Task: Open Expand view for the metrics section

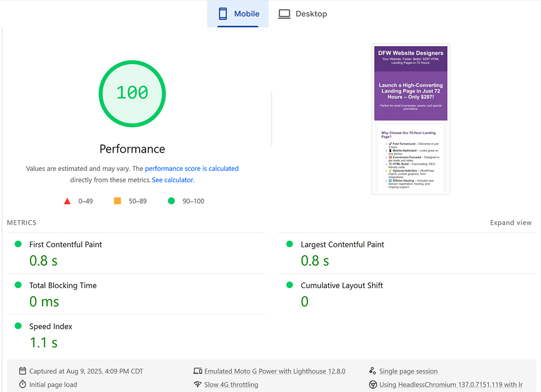Action: (511, 222)
